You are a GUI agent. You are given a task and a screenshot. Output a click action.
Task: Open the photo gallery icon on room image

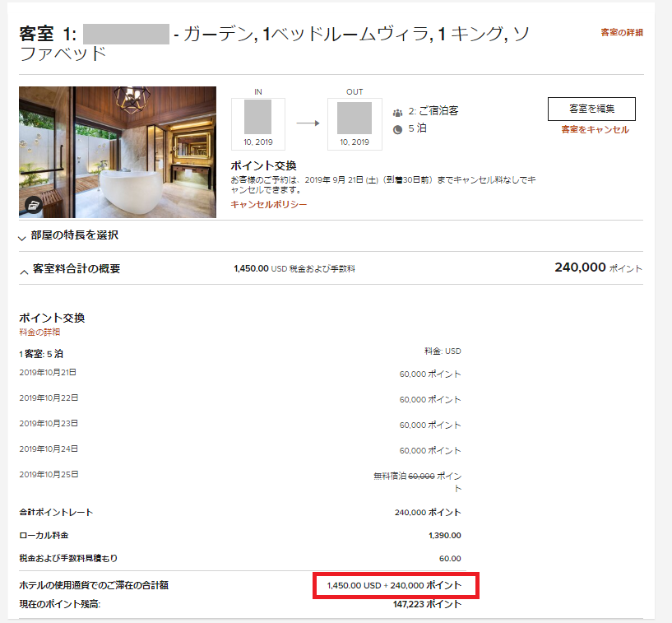[x=34, y=205]
